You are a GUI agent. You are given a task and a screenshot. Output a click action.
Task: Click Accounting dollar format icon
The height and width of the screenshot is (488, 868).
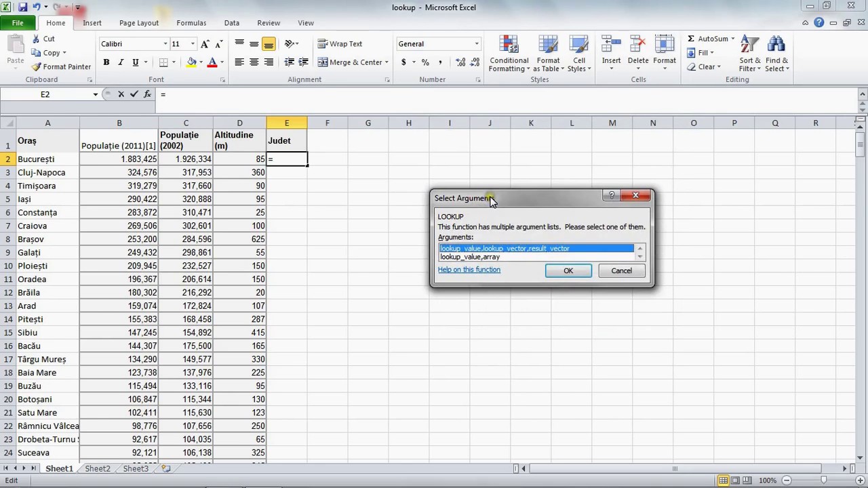point(403,62)
